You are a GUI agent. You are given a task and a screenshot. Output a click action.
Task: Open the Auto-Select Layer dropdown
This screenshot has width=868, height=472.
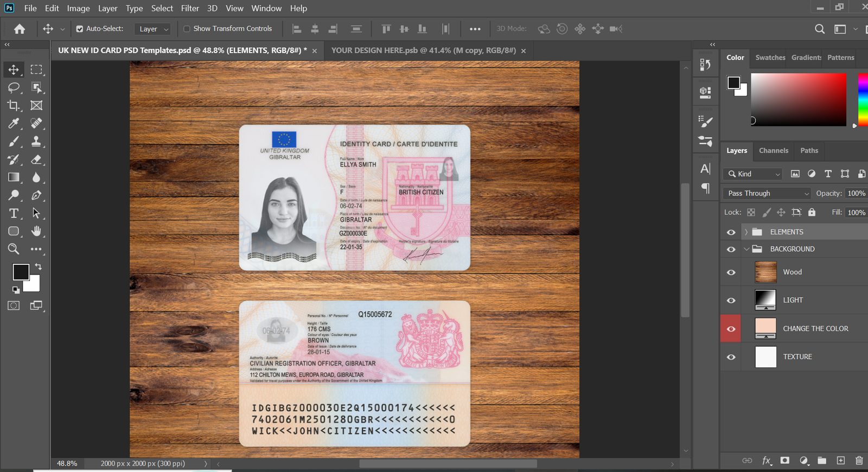(x=153, y=29)
